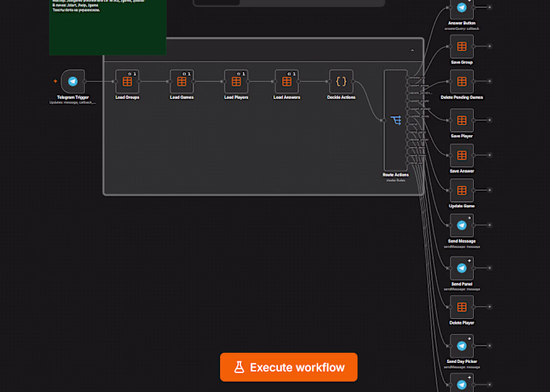Viewport: 550px width, 392px height.
Task: Click the 'Delete Pending Games' label
Action: (x=462, y=97)
